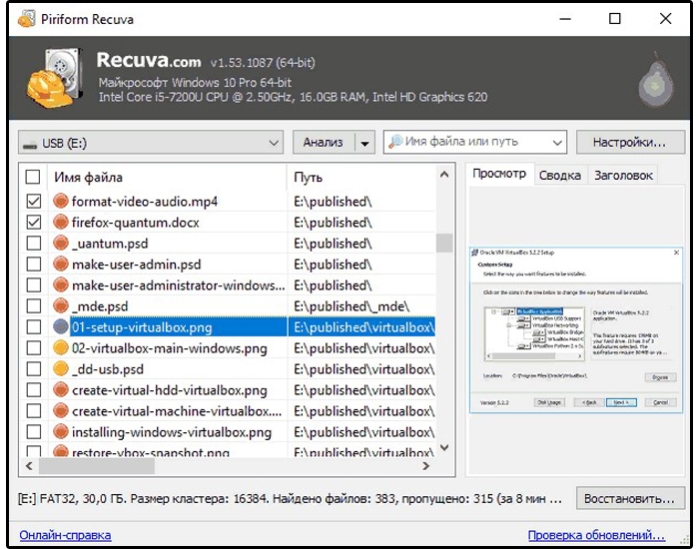Image resolution: width=699 pixels, height=549 pixels.
Task: Click the red status icon beside _mde.psd
Action: click(x=61, y=306)
